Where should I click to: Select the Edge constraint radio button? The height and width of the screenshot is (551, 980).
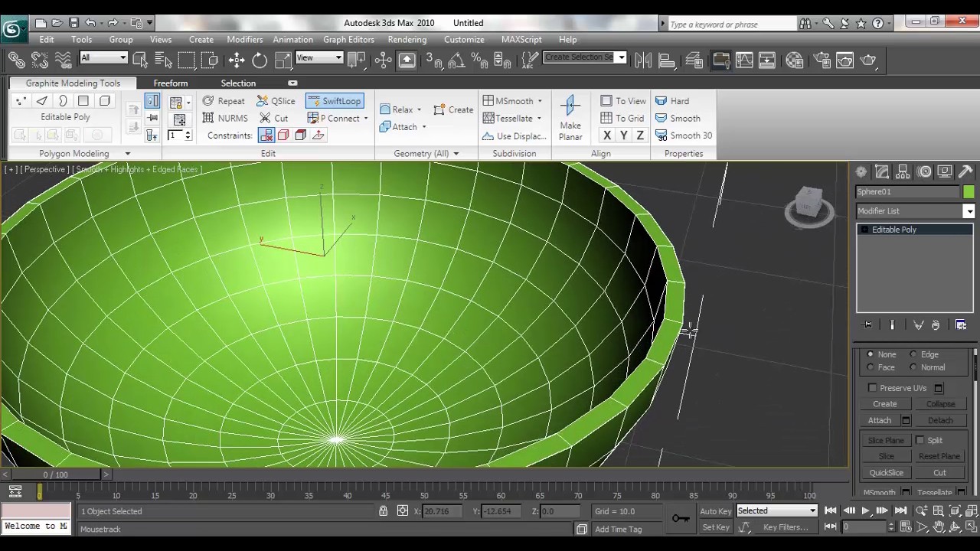(913, 354)
